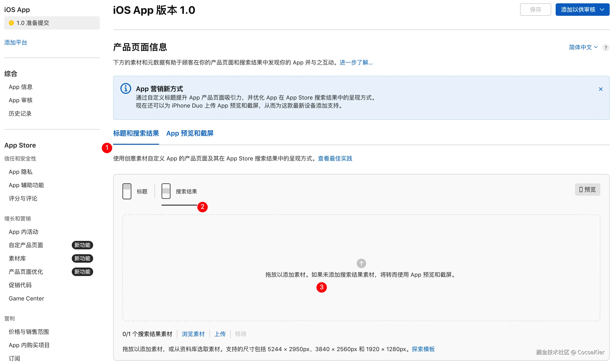Open 素材库 in the sidebar
Screen dimensions: 613x364
(x=17, y=258)
